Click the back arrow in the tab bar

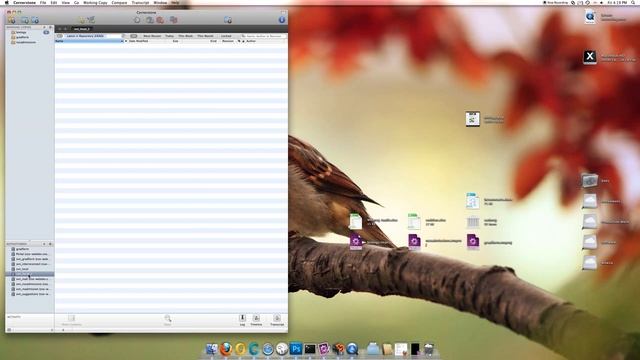tap(60, 29)
